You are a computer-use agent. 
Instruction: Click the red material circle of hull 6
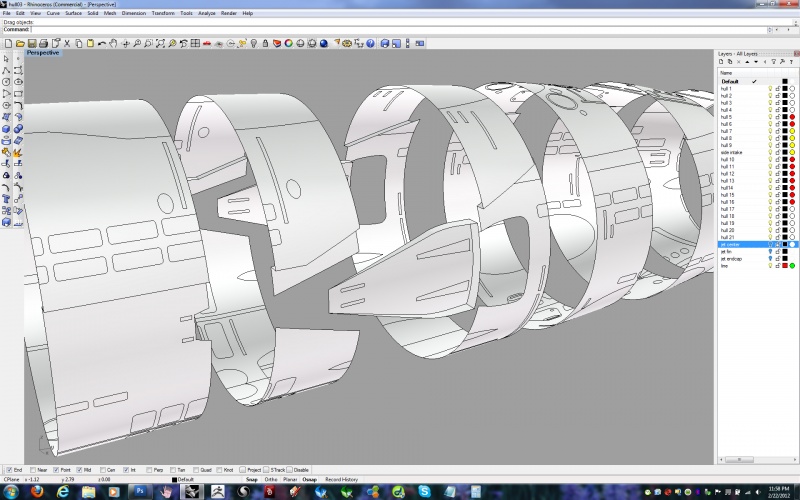pyautogui.click(x=792, y=124)
